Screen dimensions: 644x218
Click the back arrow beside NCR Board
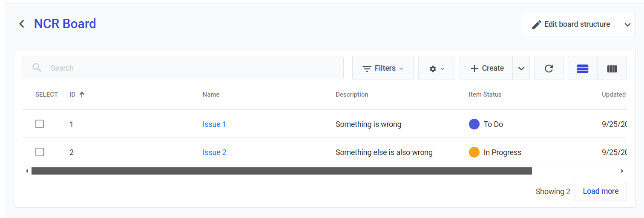pyautogui.click(x=22, y=24)
